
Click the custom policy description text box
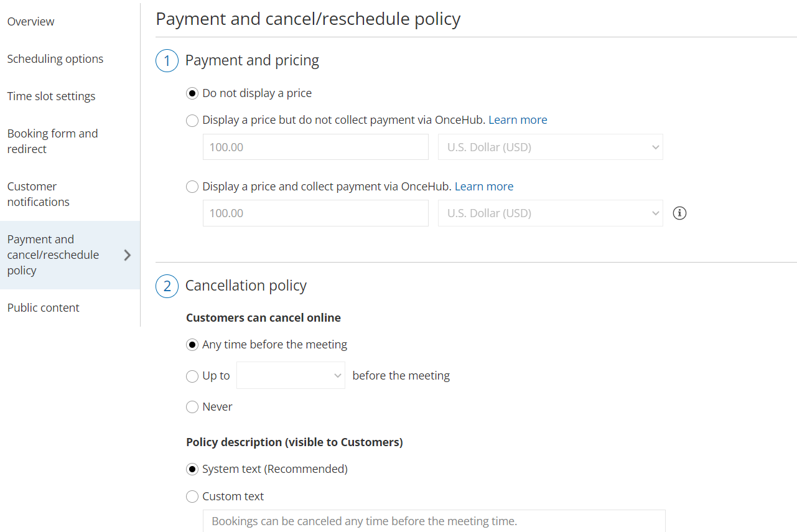point(434,521)
